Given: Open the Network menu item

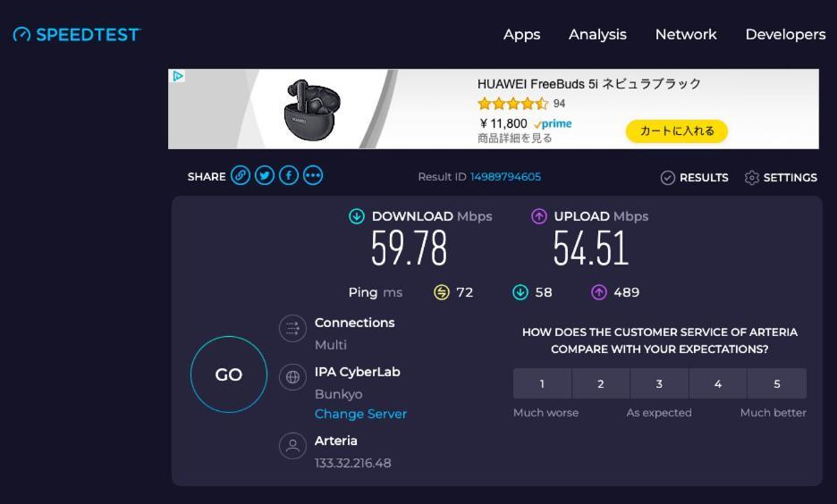Looking at the screenshot, I should (x=686, y=35).
